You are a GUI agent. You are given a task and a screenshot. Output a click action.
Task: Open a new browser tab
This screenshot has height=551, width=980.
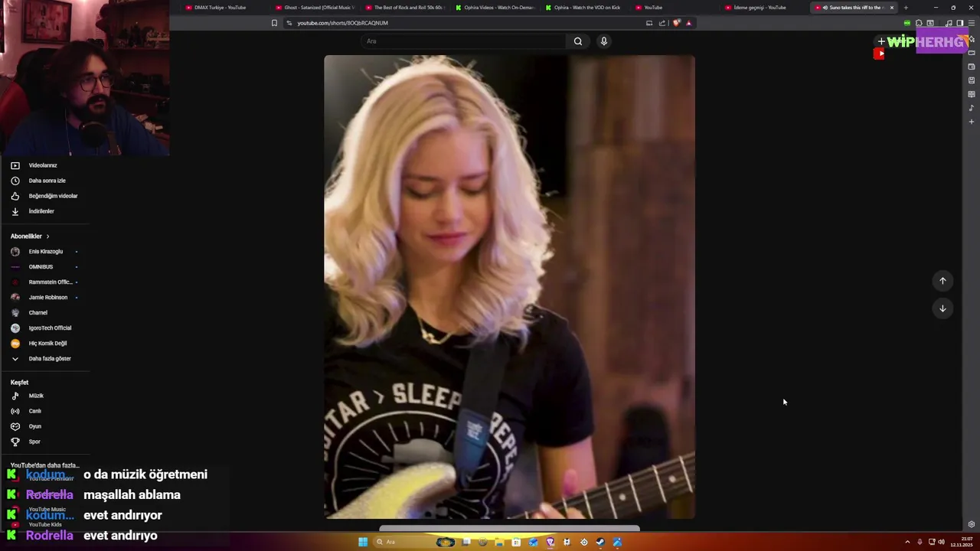906,8
